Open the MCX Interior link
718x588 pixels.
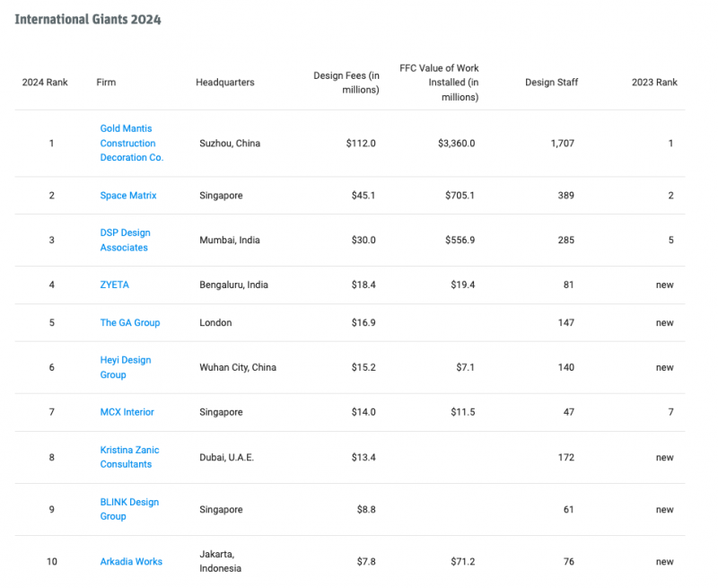click(x=127, y=412)
